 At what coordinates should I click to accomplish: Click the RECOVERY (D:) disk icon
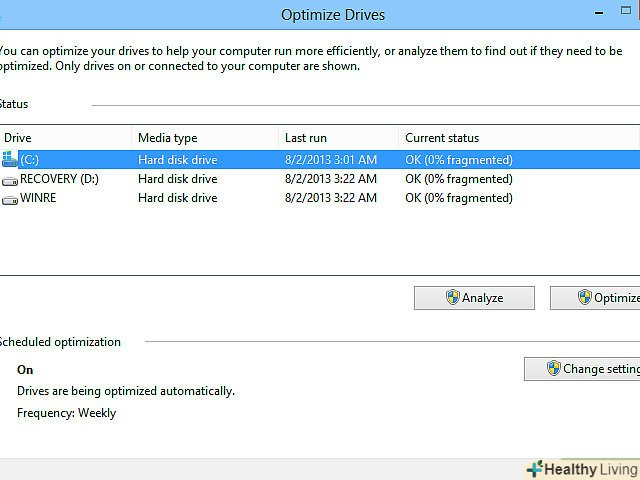(10, 180)
